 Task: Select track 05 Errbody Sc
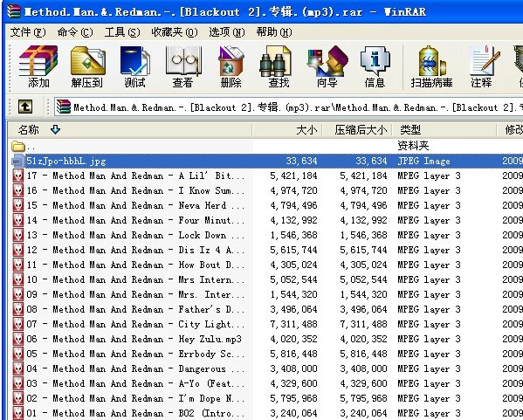point(265,354)
